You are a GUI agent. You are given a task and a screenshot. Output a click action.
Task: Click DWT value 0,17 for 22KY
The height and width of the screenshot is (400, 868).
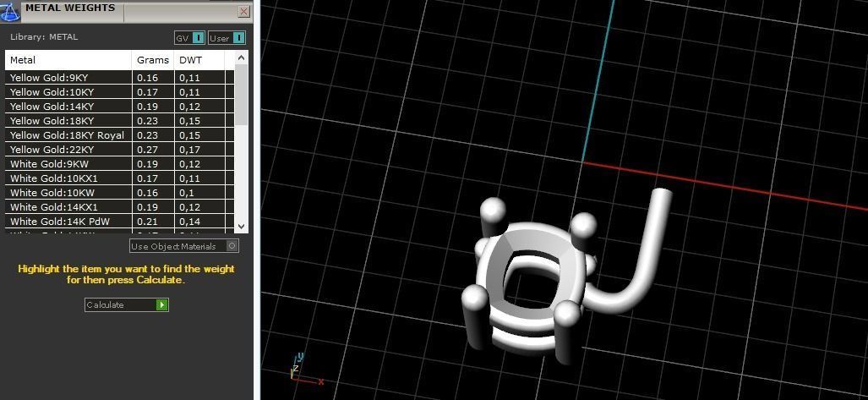(190, 150)
